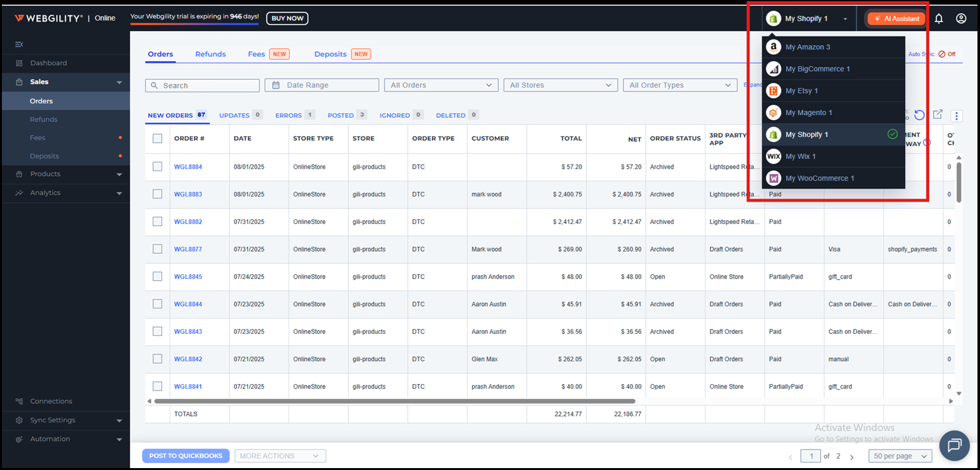
Task: Click the Search input field
Action: point(202,85)
